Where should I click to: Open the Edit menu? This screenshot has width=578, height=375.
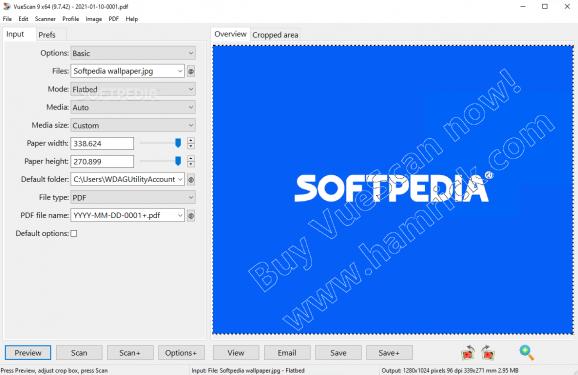coord(23,19)
